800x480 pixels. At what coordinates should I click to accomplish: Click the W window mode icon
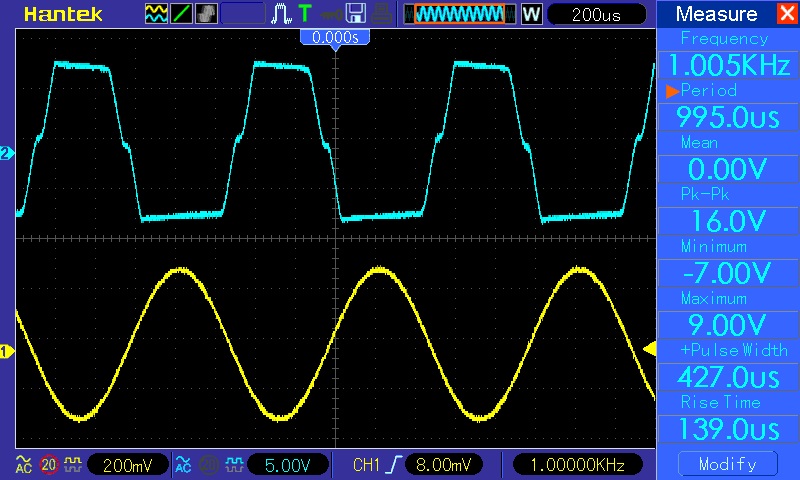click(x=530, y=14)
